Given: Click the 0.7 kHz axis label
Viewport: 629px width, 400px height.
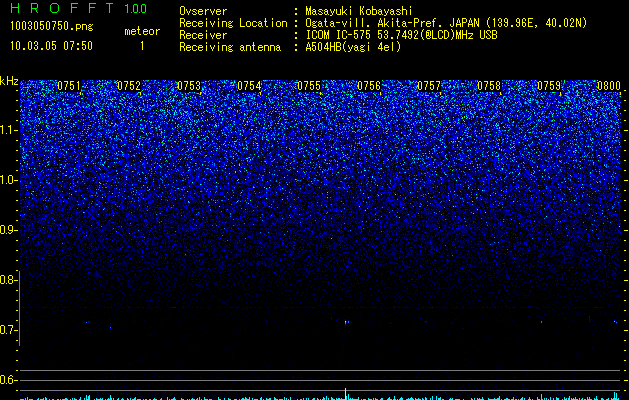Looking at the screenshot, I should [8, 330].
